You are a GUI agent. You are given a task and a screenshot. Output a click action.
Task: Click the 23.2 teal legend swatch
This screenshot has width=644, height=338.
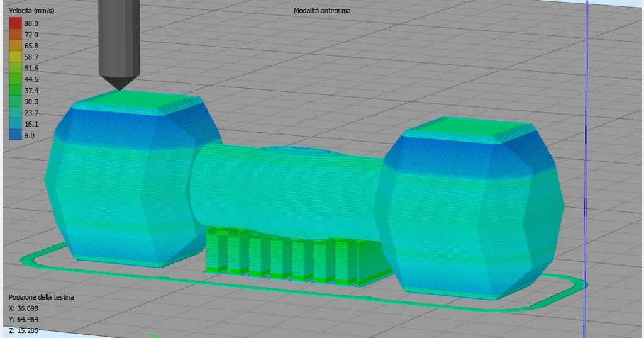click(x=15, y=113)
